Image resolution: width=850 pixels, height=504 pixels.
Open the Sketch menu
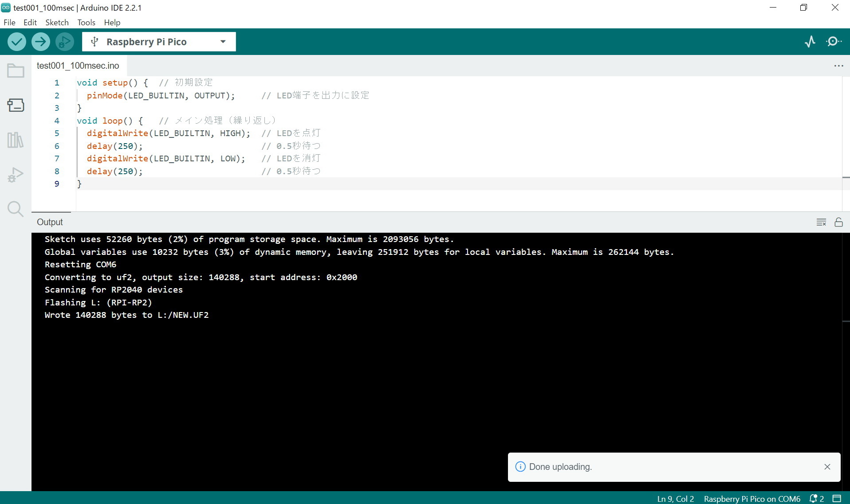(57, 22)
